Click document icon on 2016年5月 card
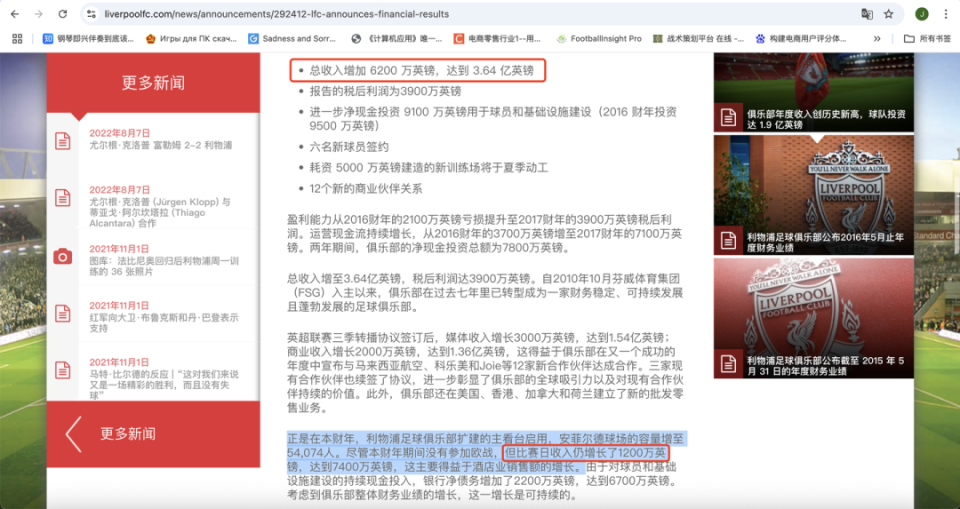Image resolution: width=960 pixels, height=509 pixels. pyautogui.click(x=727, y=240)
